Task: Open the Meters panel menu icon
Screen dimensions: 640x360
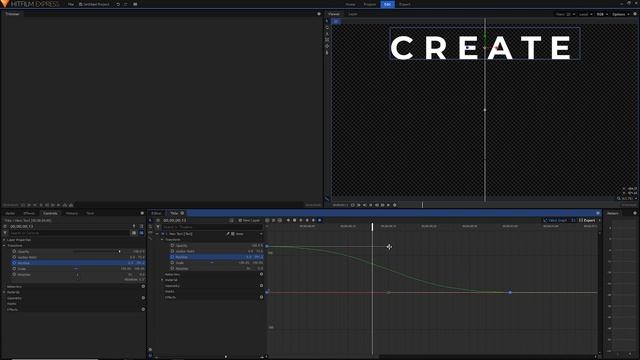Action: coord(635,213)
